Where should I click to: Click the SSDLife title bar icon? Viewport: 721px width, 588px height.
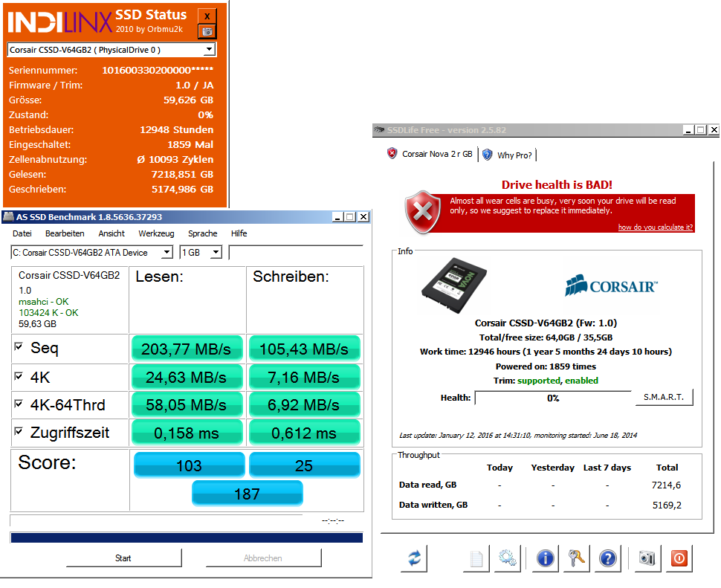point(379,130)
